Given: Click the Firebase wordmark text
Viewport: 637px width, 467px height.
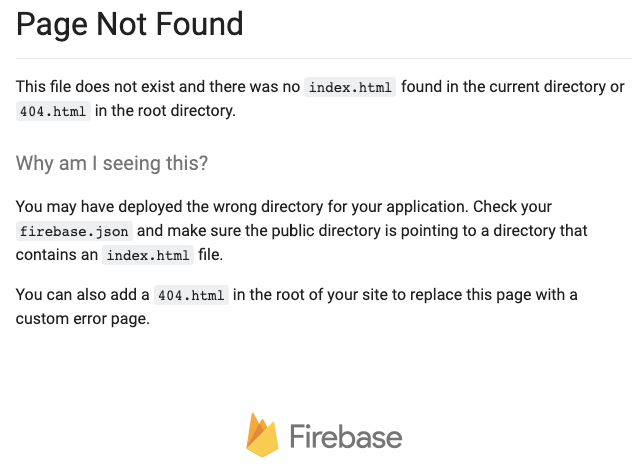Looking at the screenshot, I should pyautogui.click(x=345, y=437).
